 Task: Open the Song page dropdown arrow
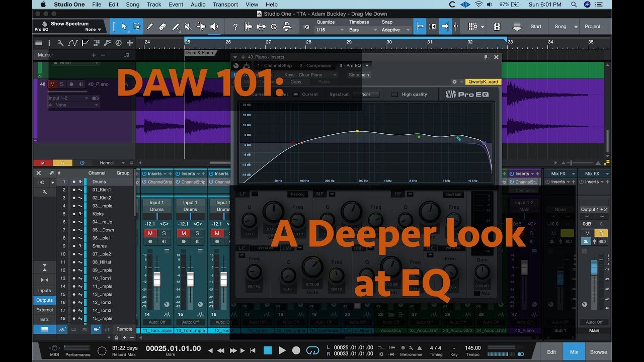(x=575, y=27)
